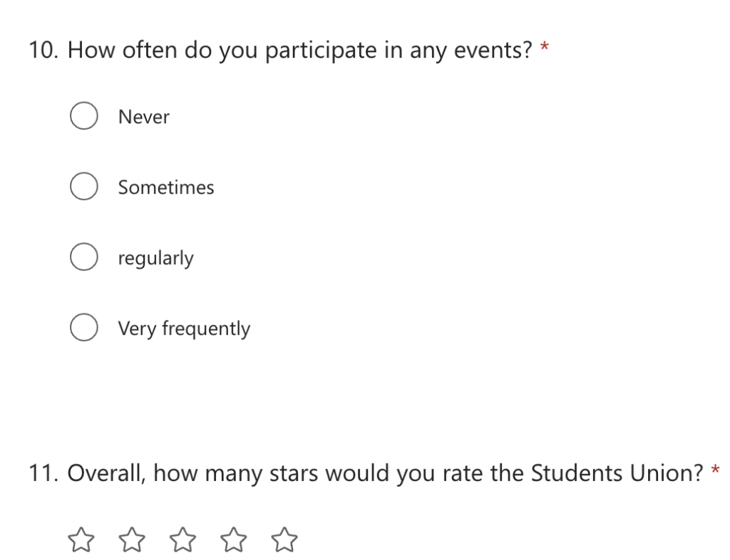
Task: Click the red asterisk after question 10
Action: tap(544, 48)
